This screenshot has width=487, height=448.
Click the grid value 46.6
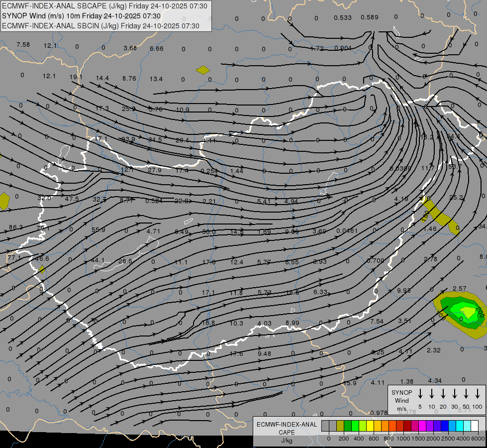[42, 259]
